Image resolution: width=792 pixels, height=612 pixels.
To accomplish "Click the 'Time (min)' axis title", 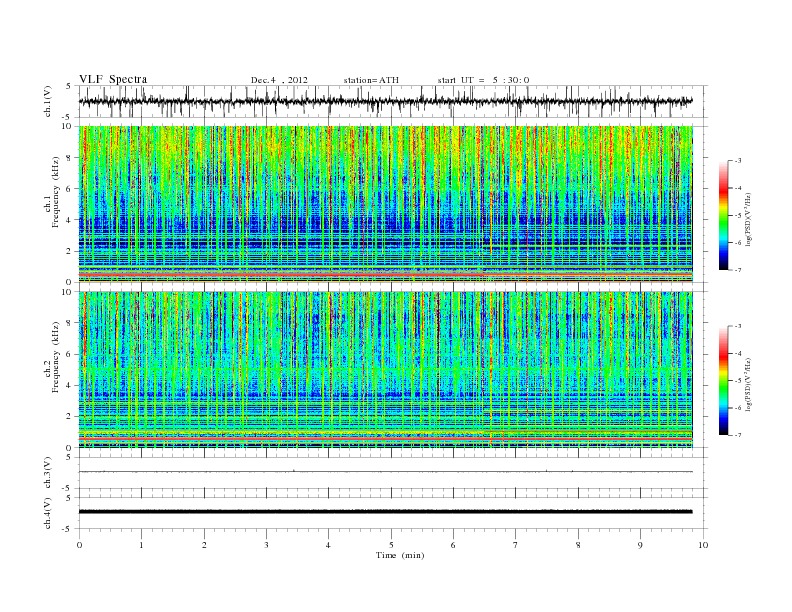I will click(400, 555).
